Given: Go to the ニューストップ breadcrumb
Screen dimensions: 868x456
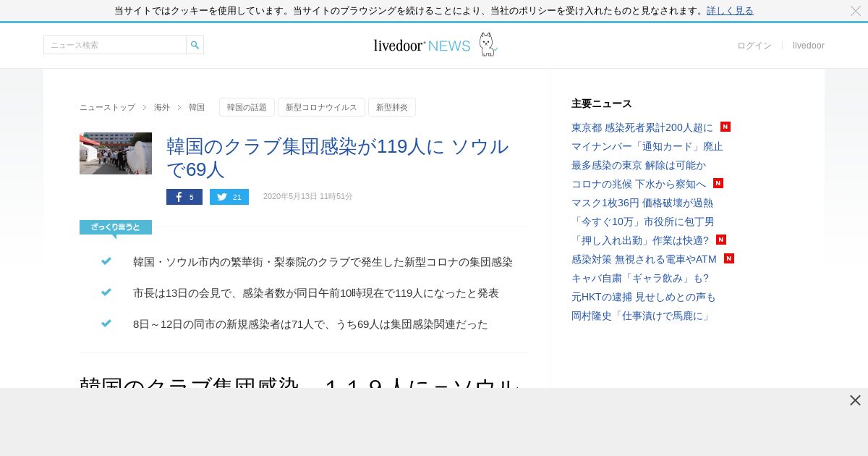Looking at the screenshot, I should pos(107,107).
